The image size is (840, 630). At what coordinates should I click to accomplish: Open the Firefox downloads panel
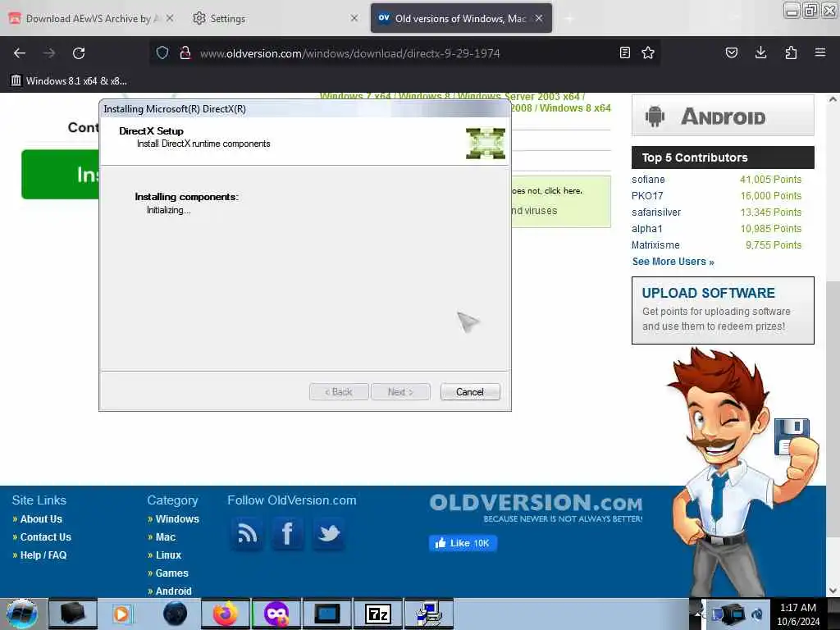coord(760,52)
